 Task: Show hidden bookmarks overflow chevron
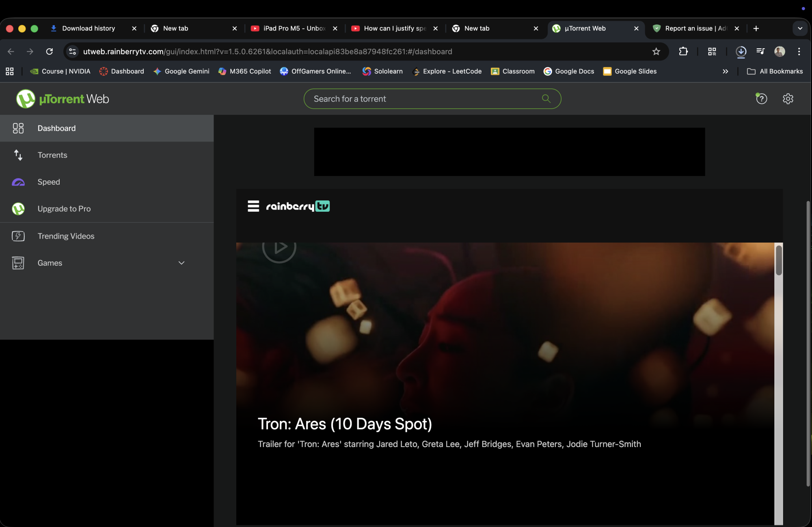point(725,71)
